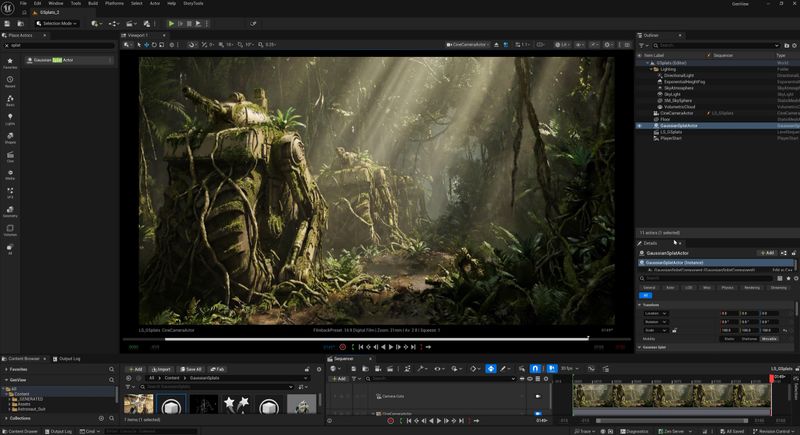The image size is (800, 435).
Task: Click the Save current level icon
Action: (7, 23)
